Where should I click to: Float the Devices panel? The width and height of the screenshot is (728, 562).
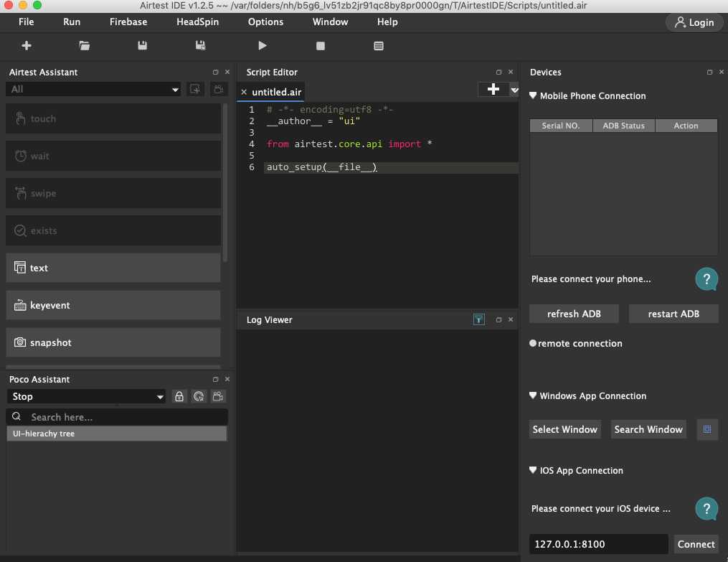(x=709, y=72)
